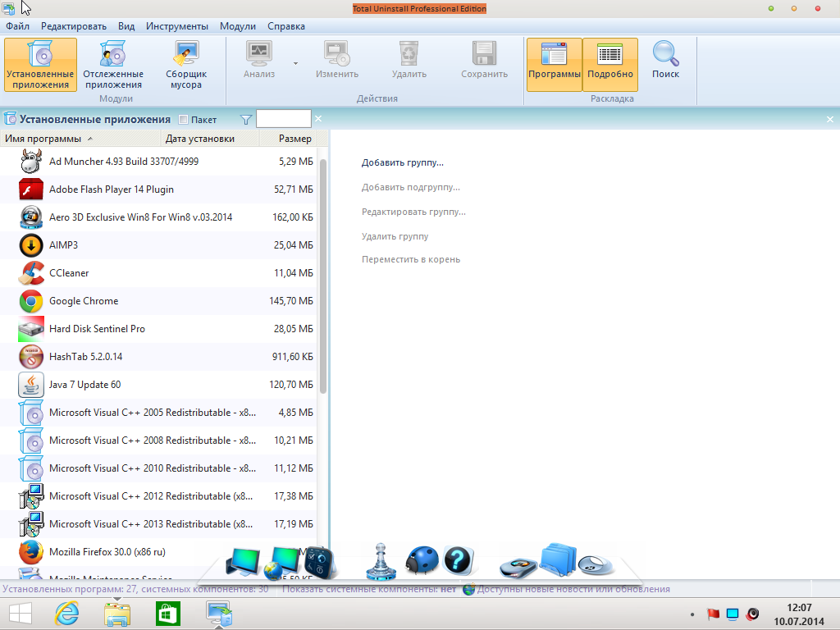This screenshot has width=840, height=630.
Task: Click the chess pawn dock icon
Action: point(381,561)
